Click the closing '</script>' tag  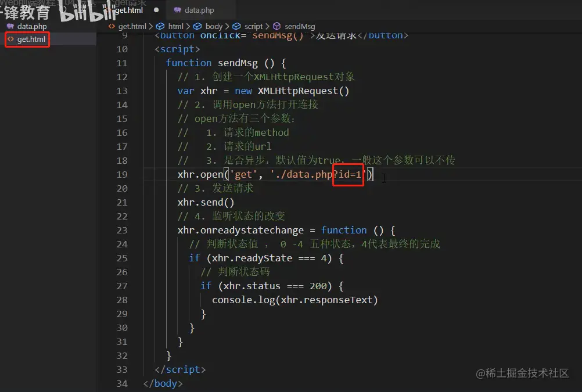click(x=180, y=370)
